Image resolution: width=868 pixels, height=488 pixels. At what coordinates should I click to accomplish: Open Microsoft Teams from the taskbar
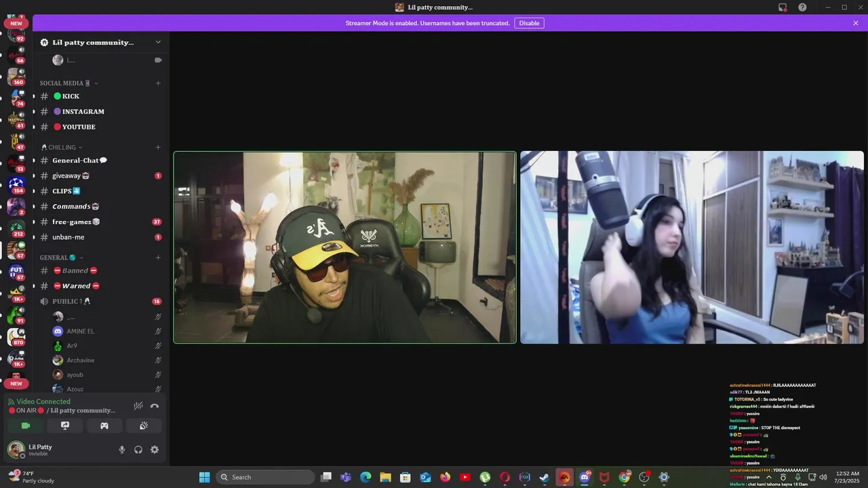click(346, 477)
